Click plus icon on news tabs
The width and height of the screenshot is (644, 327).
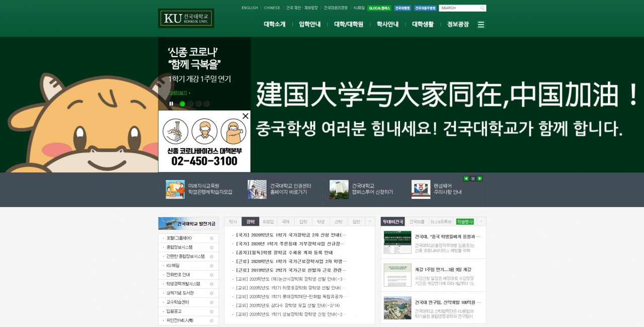coord(481,221)
